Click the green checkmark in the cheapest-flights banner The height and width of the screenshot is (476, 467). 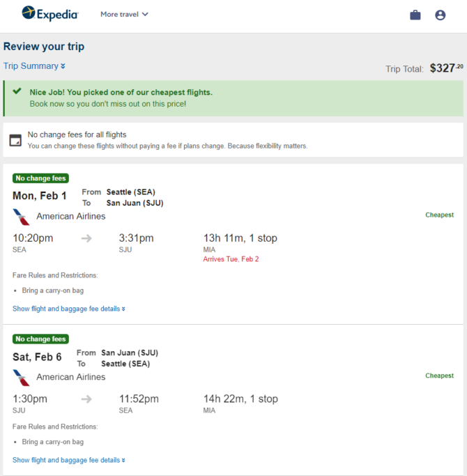pos(17,91)
